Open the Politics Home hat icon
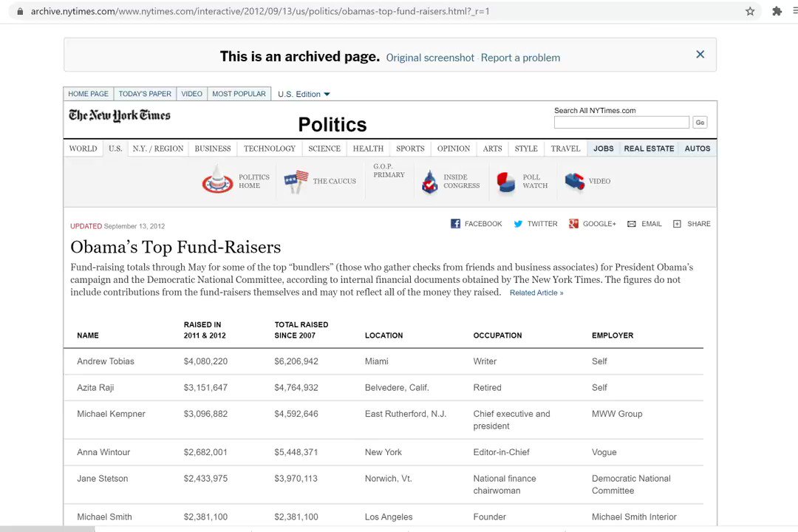Viewport: 798px width, 532px height. point(217,180)
